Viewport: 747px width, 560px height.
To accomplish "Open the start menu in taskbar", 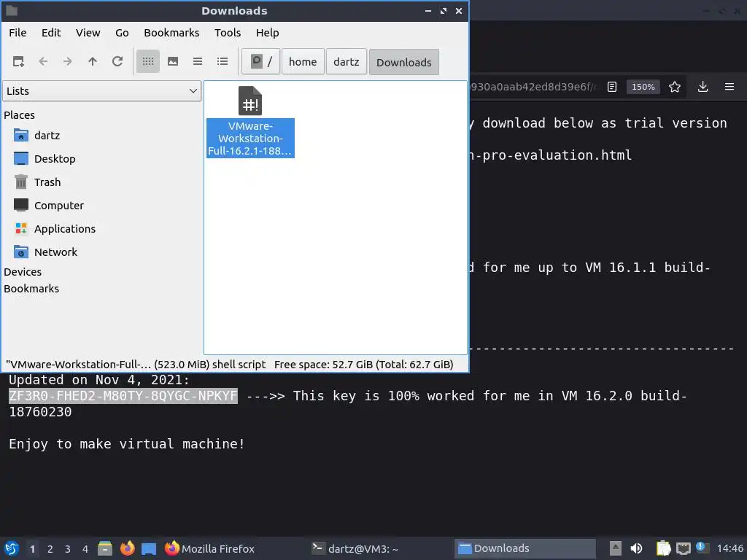I will click(12, 548).
